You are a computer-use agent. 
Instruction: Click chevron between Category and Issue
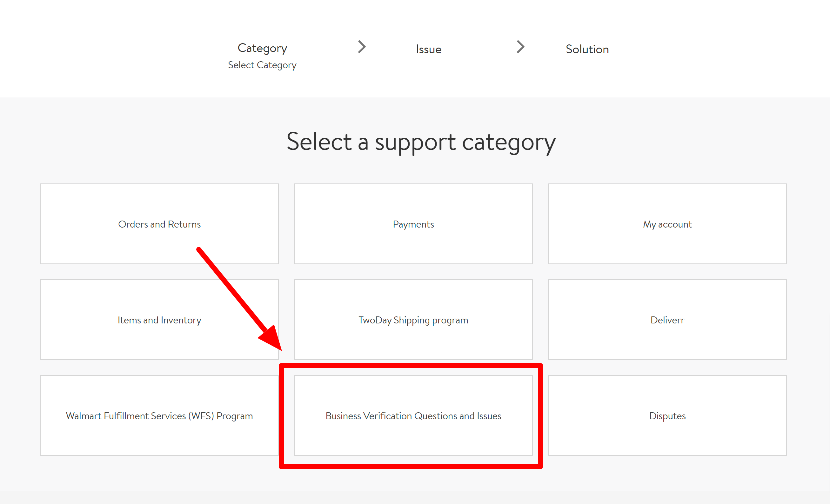point(362,47)
